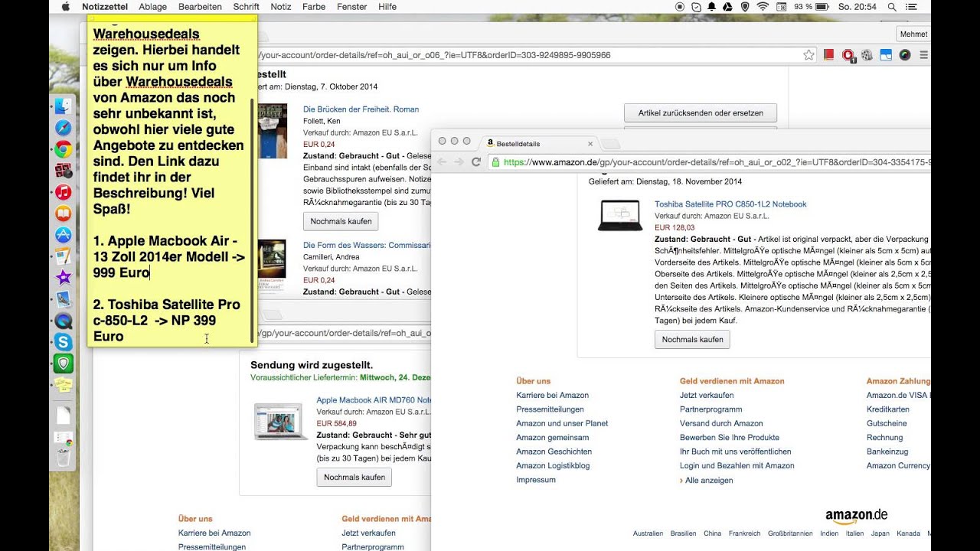Open the Apple menu
Screen dimensions: 980x551
[x=65, y=7]
